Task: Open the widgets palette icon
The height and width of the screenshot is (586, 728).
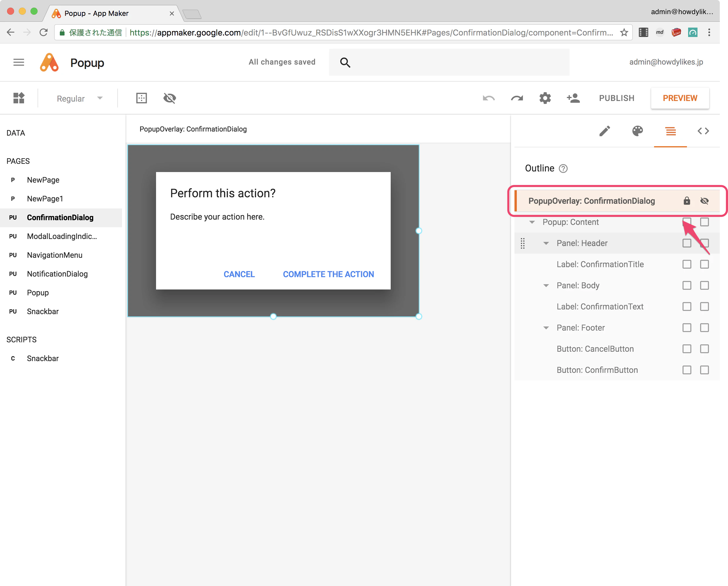Action: [x=19, y=98]
